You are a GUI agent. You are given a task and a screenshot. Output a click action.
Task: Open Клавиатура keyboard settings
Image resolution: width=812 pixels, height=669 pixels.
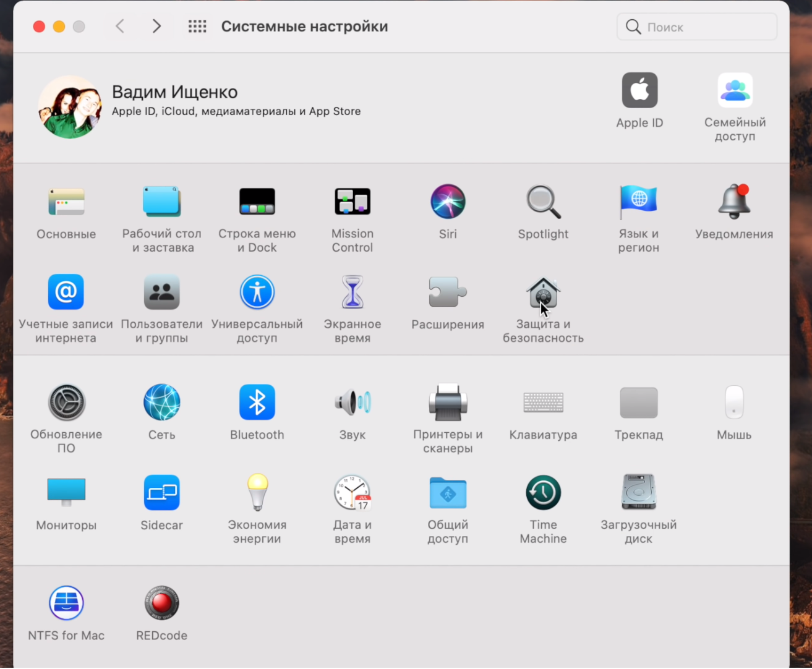tap(544, 403)
